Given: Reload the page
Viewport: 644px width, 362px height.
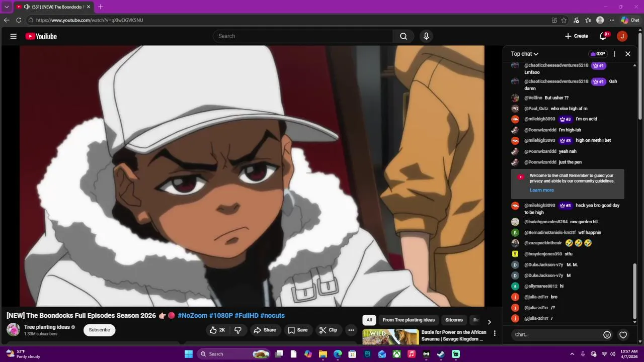Looking at the screenshot, I should point(19,20).
